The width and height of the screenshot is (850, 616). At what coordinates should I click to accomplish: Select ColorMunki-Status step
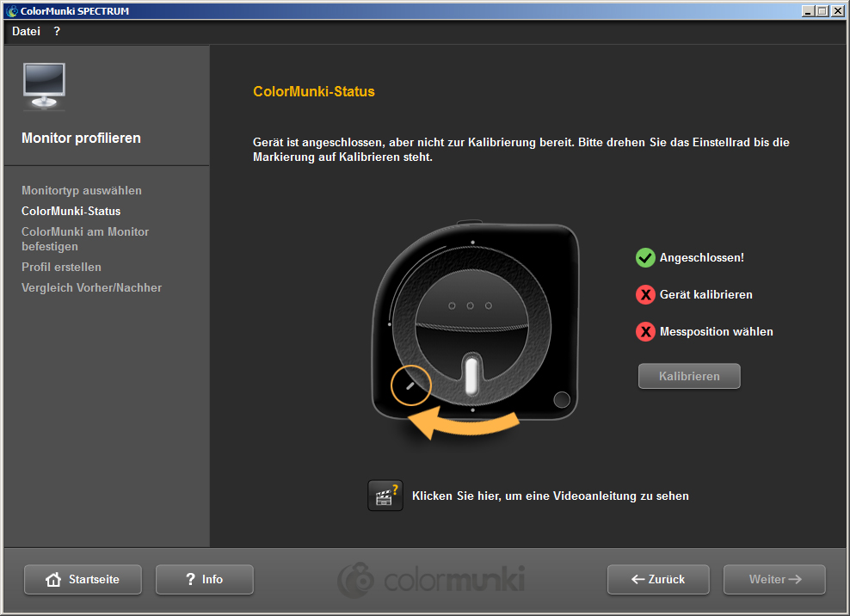coord(71,211)
